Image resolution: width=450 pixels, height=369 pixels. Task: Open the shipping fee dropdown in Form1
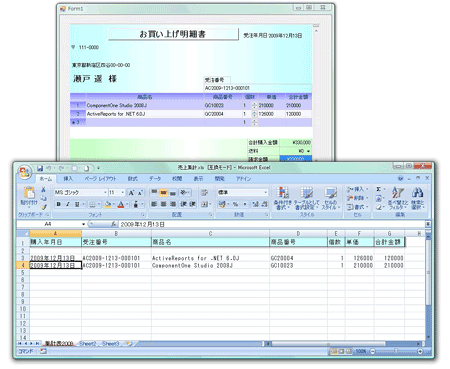[x=308, y=151]
